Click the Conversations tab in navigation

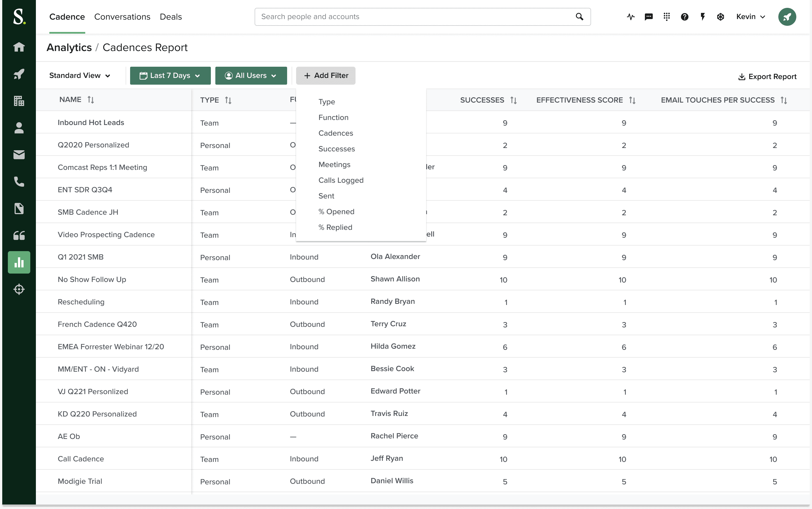(x=122, y=17)
